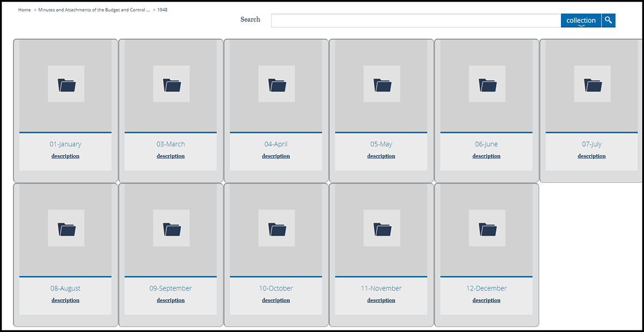Open the 05-May folder icon

tap(382, 84)
